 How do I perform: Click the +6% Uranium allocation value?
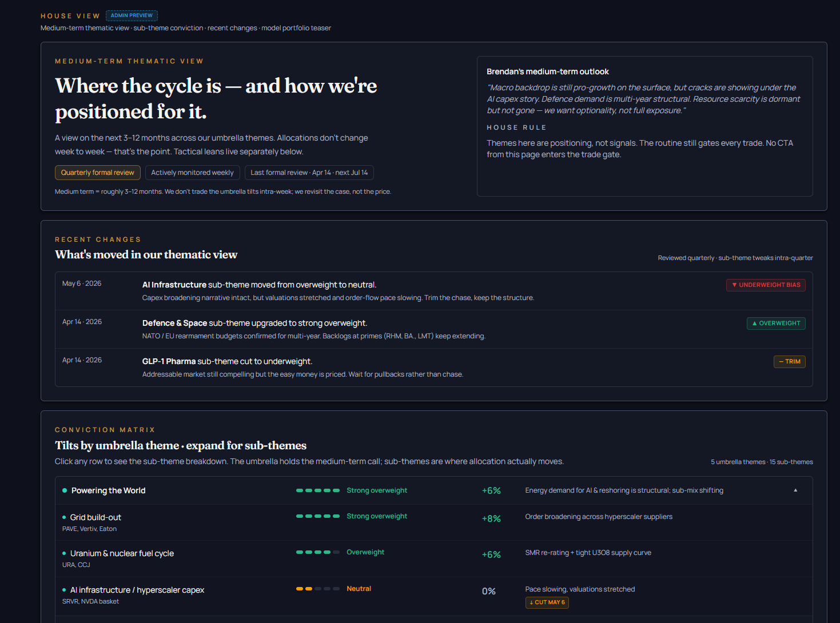[491, 554]
